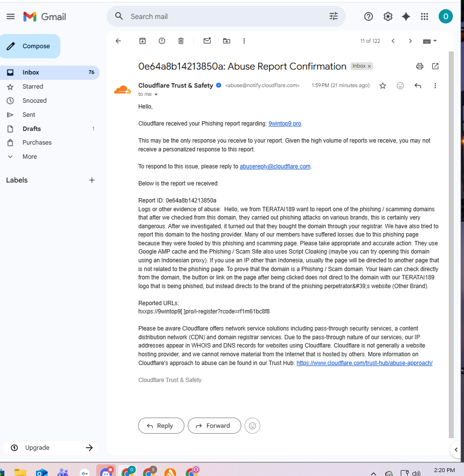
Task: Remove the Inbox label from the email
Action: pos(369,67)
